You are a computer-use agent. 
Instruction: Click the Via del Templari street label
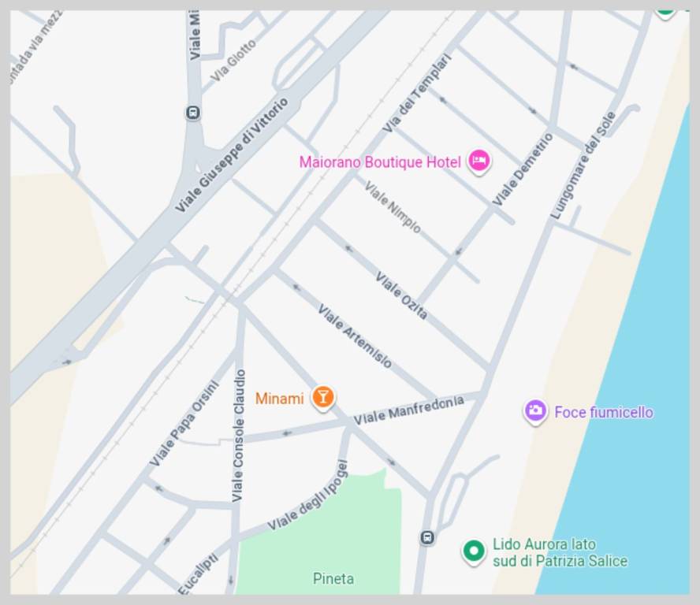[x=418, y=93]
